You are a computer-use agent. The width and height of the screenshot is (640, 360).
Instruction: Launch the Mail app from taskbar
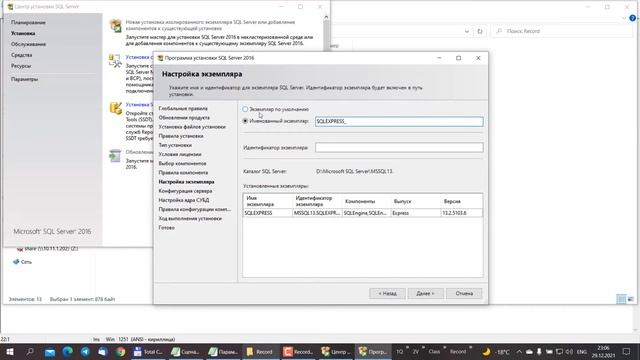coord(50,351)
